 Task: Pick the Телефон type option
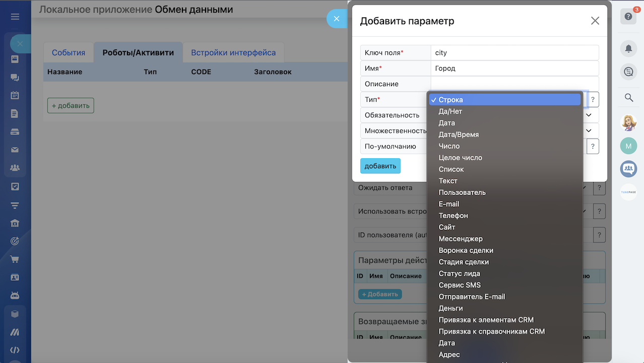(453, 216)
